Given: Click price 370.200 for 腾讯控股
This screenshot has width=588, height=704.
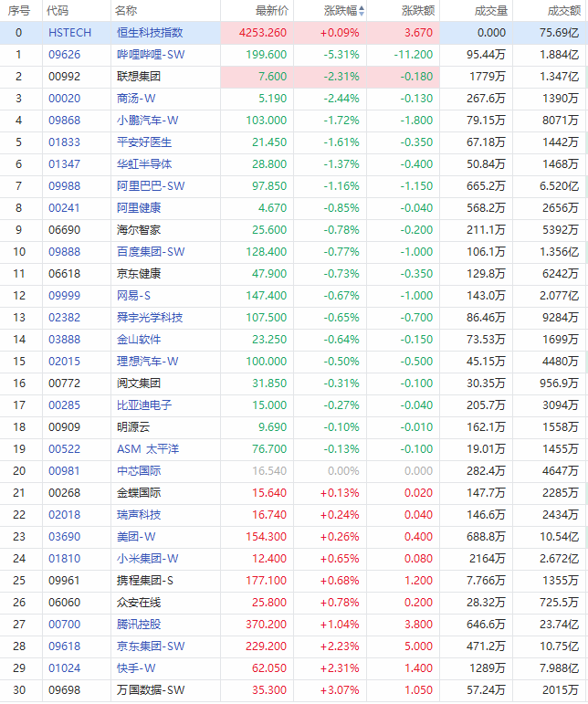Looking at the screenshot, I should click(267, 625).
